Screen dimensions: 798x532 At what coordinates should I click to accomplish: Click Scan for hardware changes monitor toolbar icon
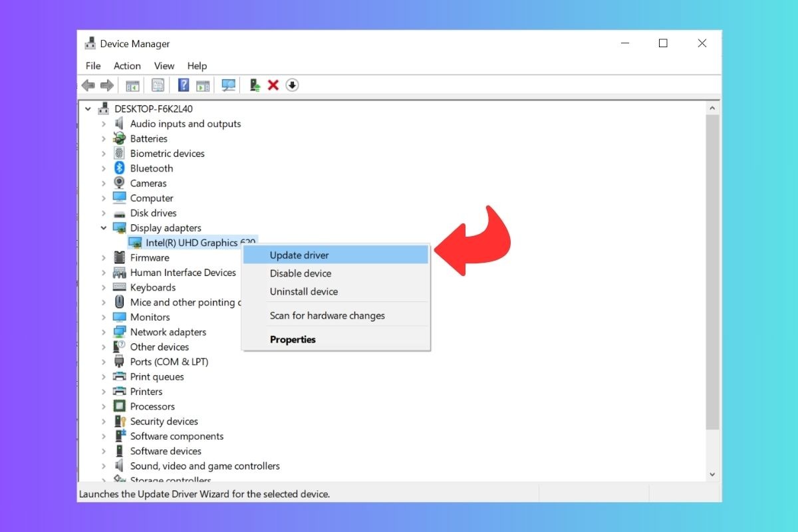pyautogui.click(x=229, y=85)
